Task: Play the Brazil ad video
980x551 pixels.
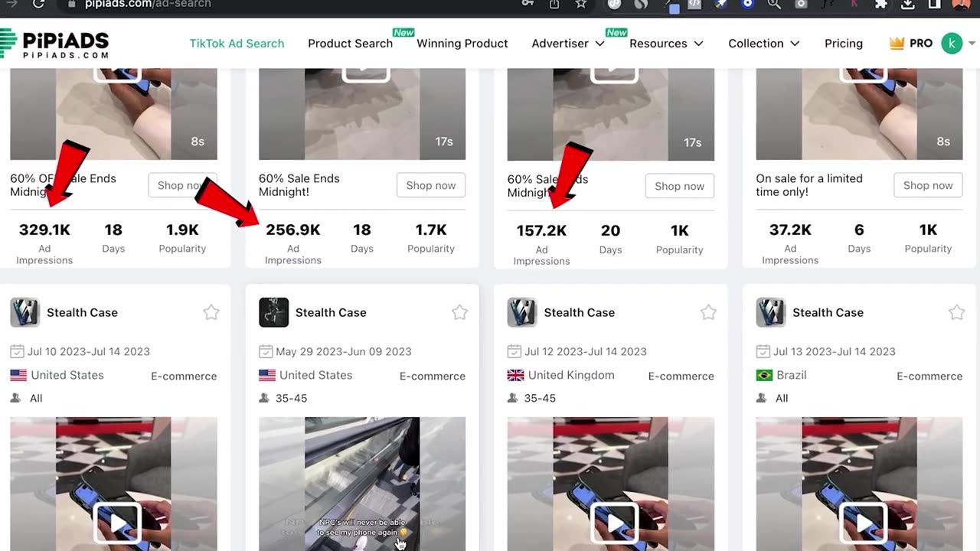Action: [x=863, y=523]
